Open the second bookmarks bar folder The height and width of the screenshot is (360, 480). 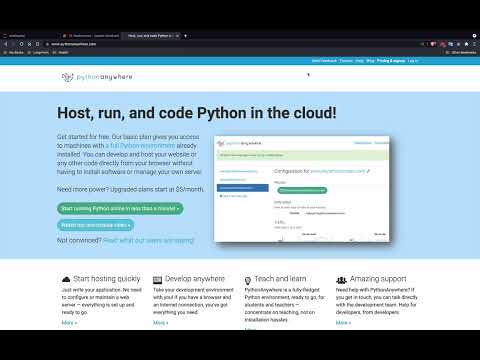[38, 52]
